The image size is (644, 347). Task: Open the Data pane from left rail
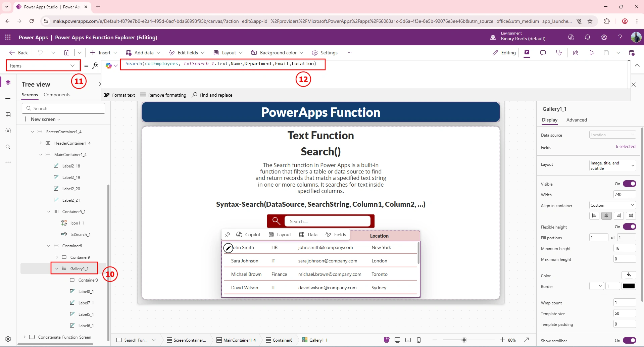pyautogui.click(x=8, y=115)
